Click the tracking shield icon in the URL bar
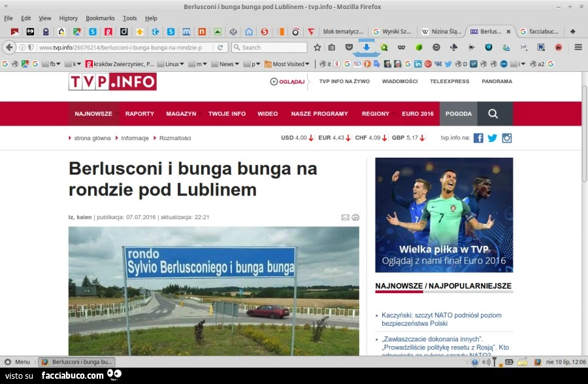The height and width of the screenshot is (384, 588). tap(31, 47)
